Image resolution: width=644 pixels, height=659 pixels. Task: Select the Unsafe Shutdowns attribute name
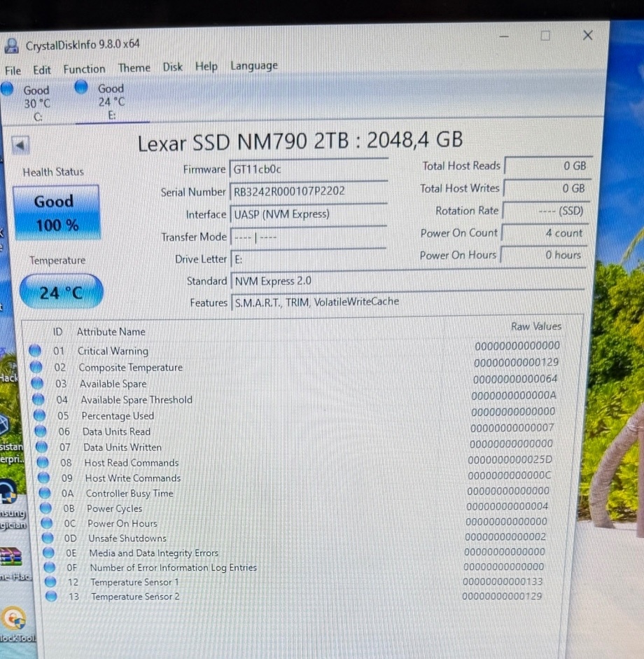[x=127, y=538]
